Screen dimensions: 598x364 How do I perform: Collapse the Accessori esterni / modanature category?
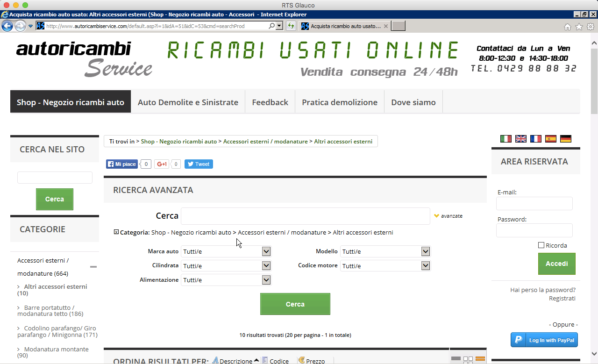point(93,267)
